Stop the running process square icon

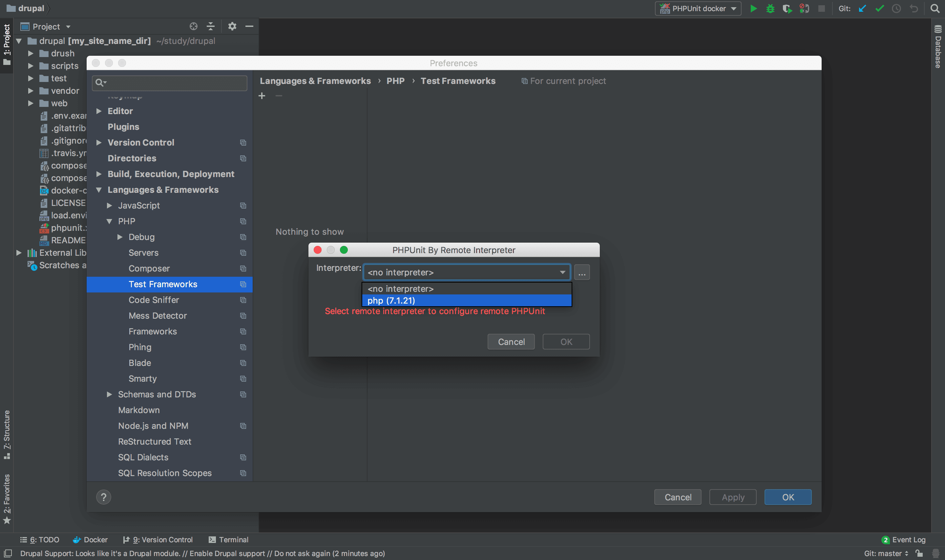(x=821, y=8)
